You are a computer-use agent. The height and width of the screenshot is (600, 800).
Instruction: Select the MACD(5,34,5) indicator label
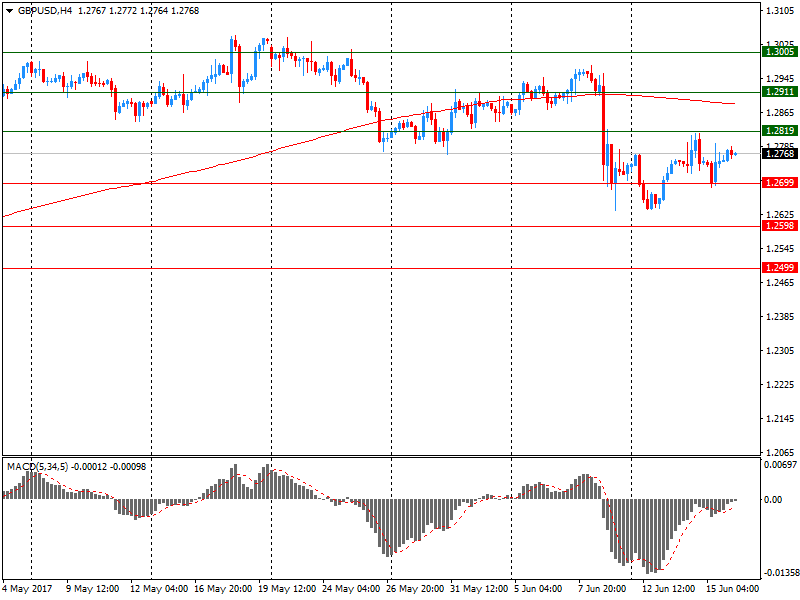point(37,467)
